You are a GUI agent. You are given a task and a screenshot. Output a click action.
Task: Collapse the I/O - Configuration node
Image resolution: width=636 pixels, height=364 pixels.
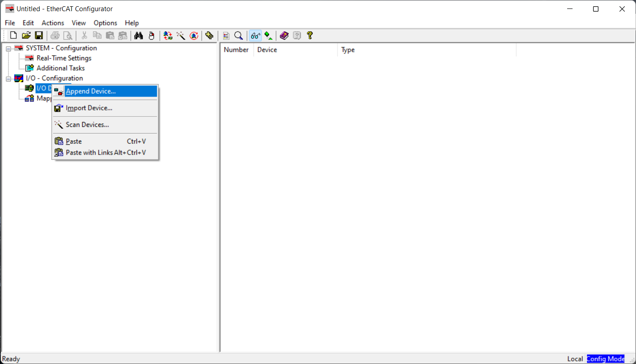[8, 79]
